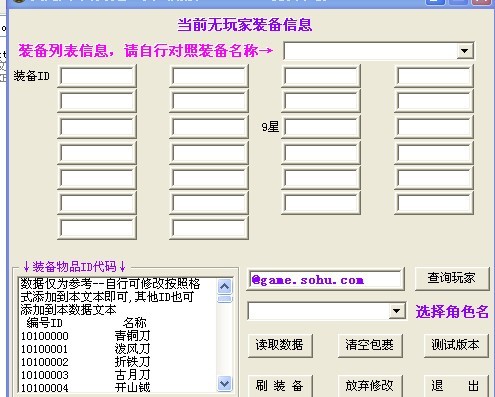Select row 10100002 折铁刀 in the list
This screenshot has height=397, width=495.
86,362
